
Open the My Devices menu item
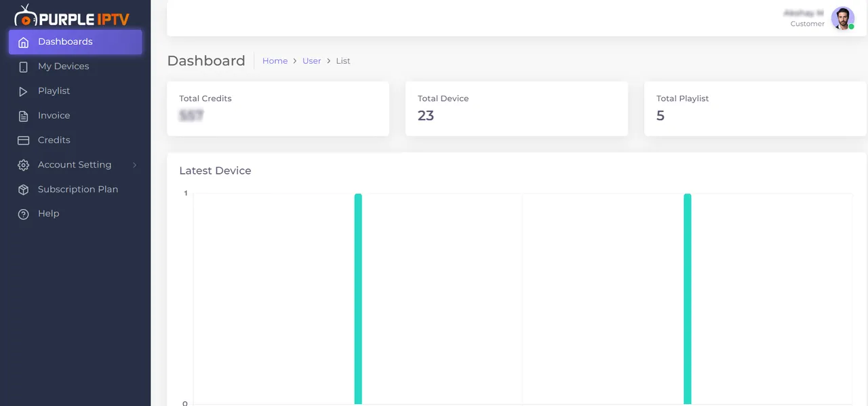(x=63, y=67)
